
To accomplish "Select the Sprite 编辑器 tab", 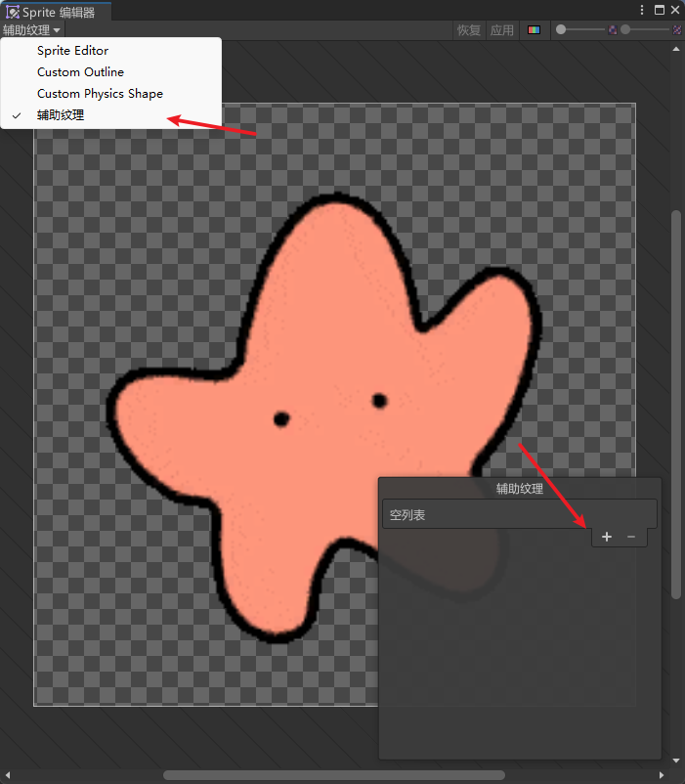I will pyautogui.click(x=56, y=12).
